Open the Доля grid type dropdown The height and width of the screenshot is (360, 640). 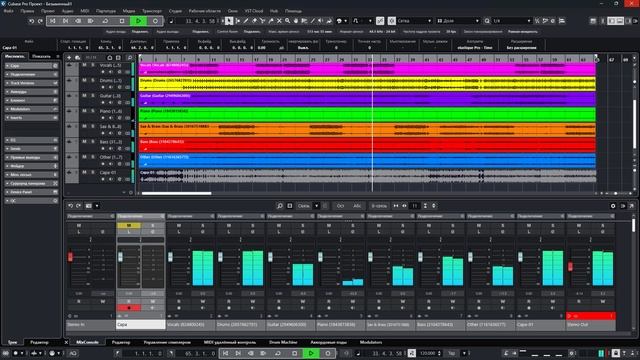pos(458,21)
